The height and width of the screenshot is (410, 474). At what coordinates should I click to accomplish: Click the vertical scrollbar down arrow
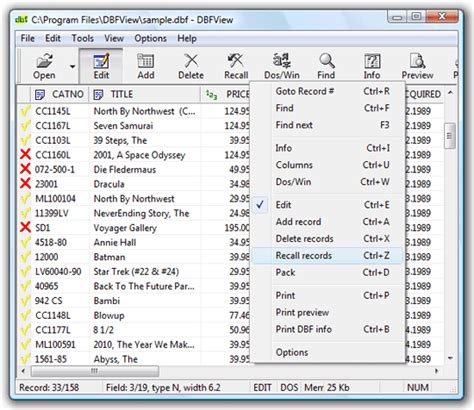pyautogui.click(x=450, y=358)
